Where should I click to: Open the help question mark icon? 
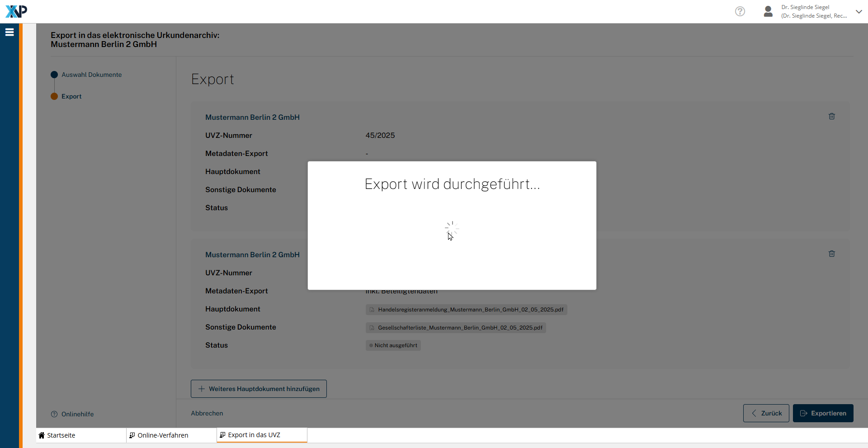(x=740, y=11)
